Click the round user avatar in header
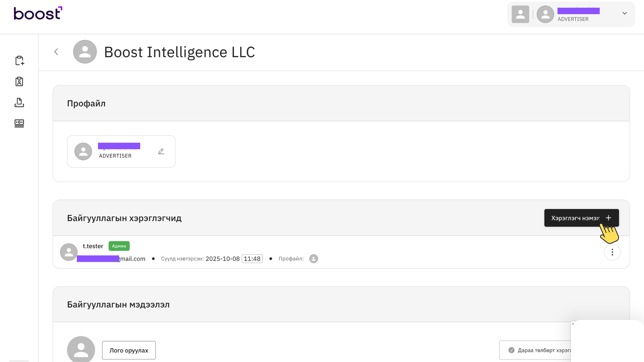This screenshot has height=362, width=644. point(545,14)
